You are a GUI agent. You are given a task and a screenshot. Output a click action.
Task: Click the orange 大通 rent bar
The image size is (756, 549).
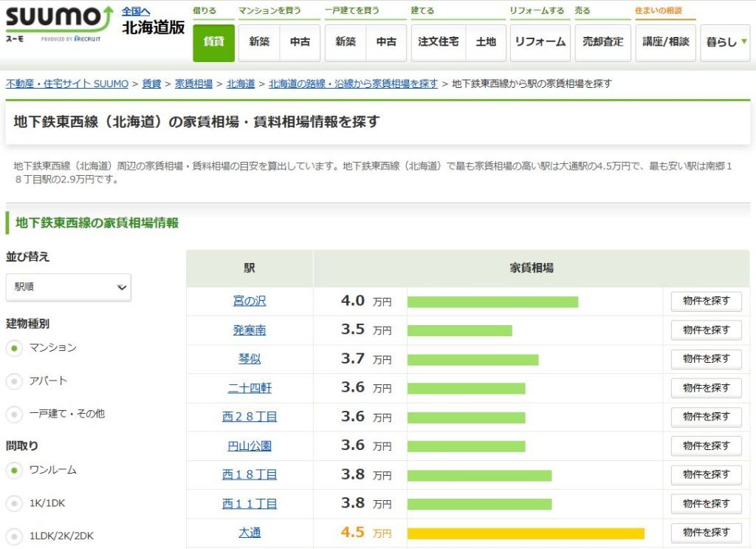[526, 533]
